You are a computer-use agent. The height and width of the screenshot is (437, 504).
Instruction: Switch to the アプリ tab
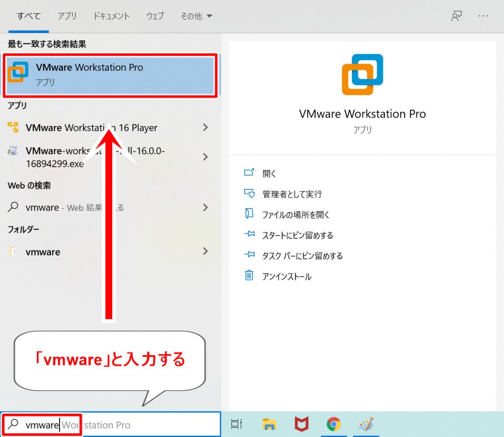click(x=67, y=16)
